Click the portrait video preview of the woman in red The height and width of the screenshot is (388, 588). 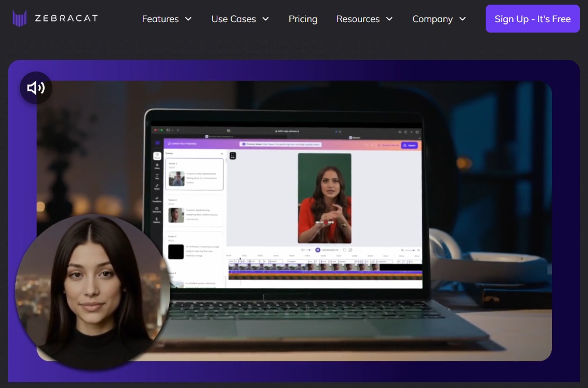click(x=324, y=198)
